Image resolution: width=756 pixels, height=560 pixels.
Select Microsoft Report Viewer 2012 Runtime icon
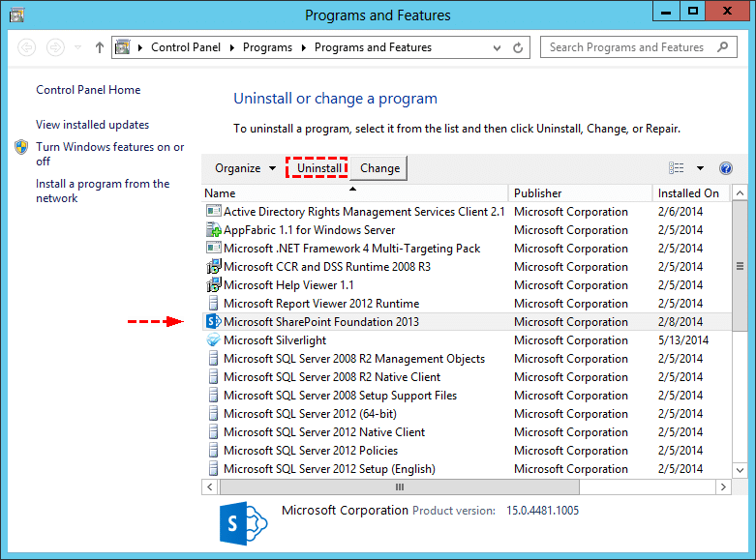click(213, 303)
